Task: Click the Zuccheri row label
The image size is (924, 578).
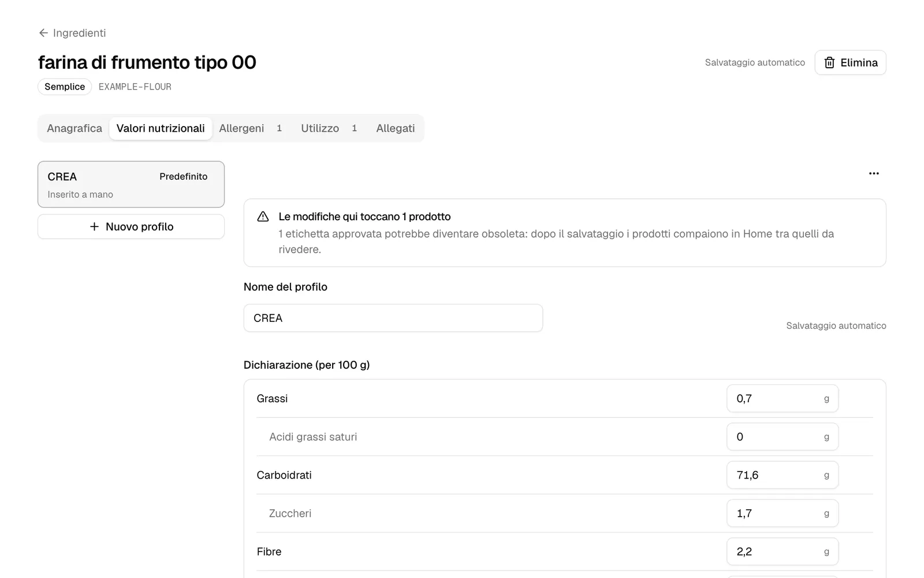Action: pos(290,513)
